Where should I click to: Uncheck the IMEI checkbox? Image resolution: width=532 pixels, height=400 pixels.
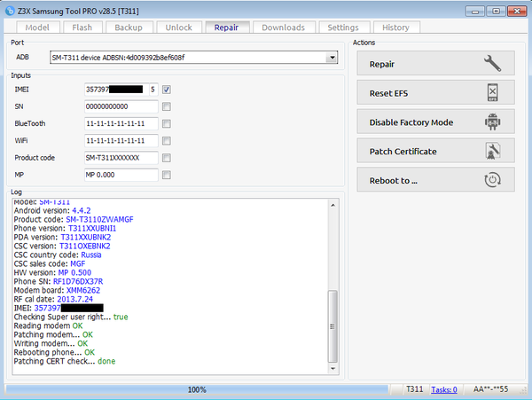tap(167, 90)
